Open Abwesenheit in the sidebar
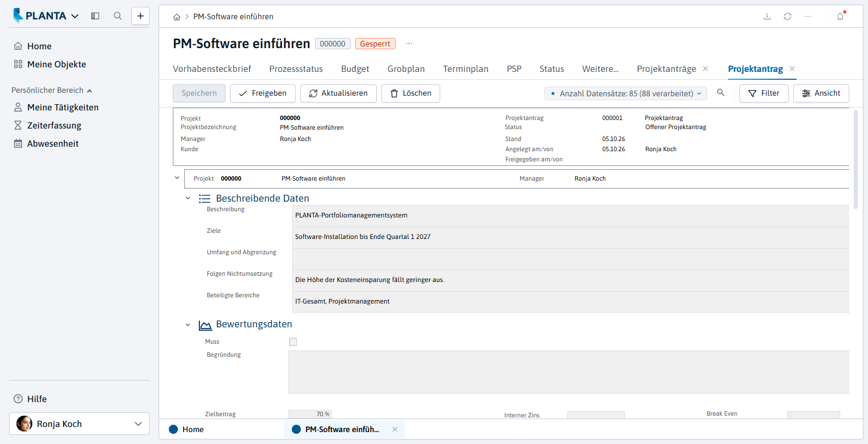 coord(46,143)
